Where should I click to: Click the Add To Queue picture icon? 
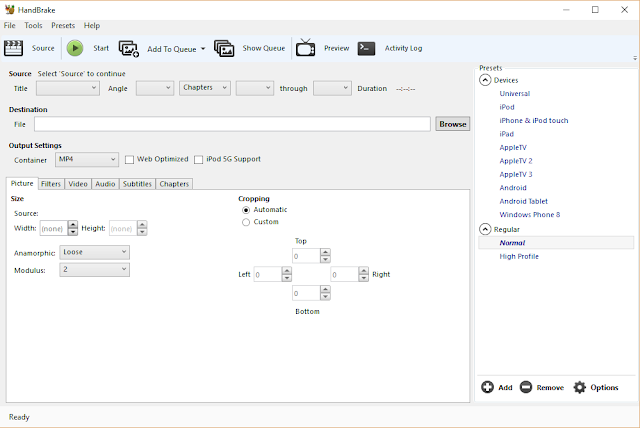tap(129, 49)
